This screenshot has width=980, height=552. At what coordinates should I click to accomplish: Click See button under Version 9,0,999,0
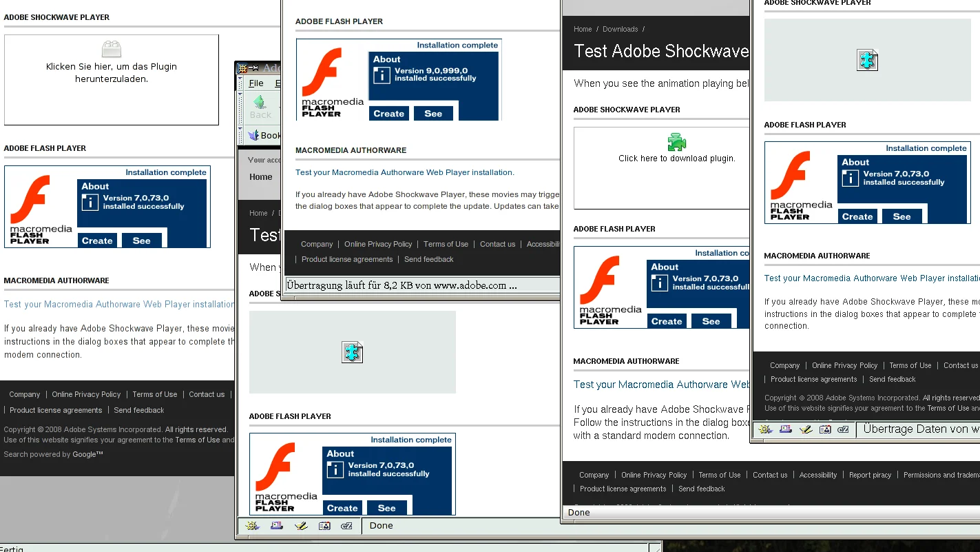click(433, 114)
